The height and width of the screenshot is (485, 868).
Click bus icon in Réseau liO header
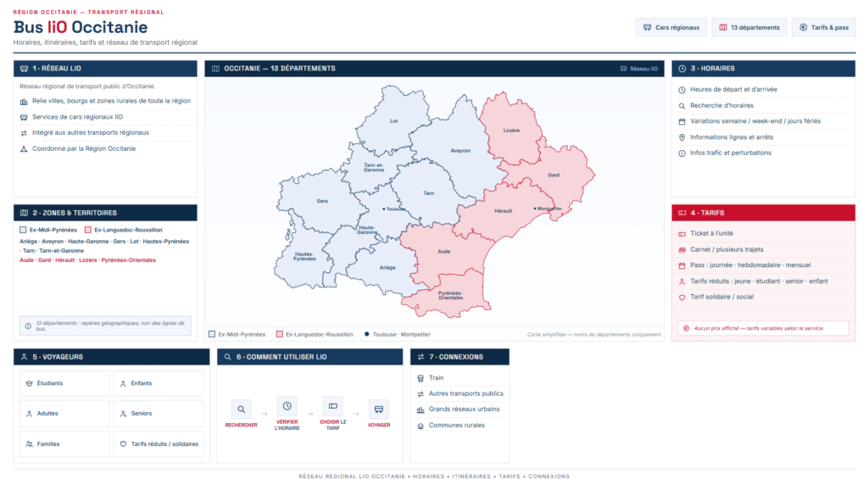24,69
